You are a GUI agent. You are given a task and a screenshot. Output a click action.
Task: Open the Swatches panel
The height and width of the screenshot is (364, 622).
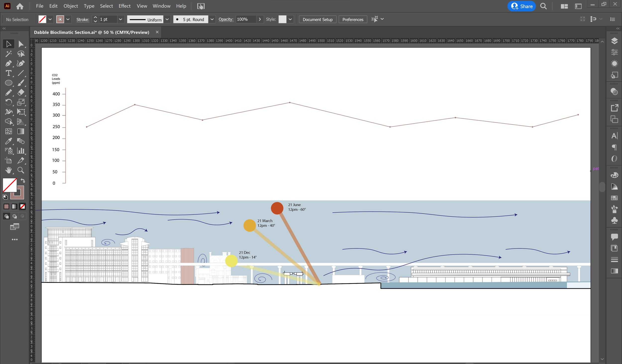tap(614, 198)
